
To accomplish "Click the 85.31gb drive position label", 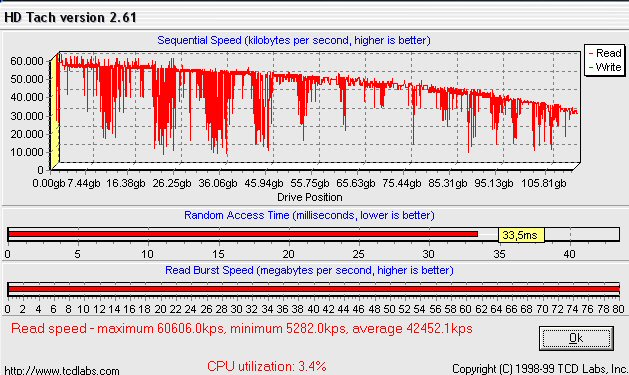I will pyautogui.click(x=448, y=183).
